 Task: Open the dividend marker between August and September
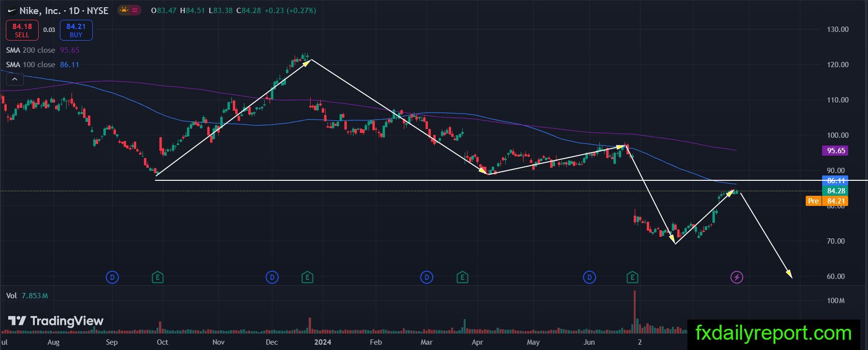click(112, 277)
